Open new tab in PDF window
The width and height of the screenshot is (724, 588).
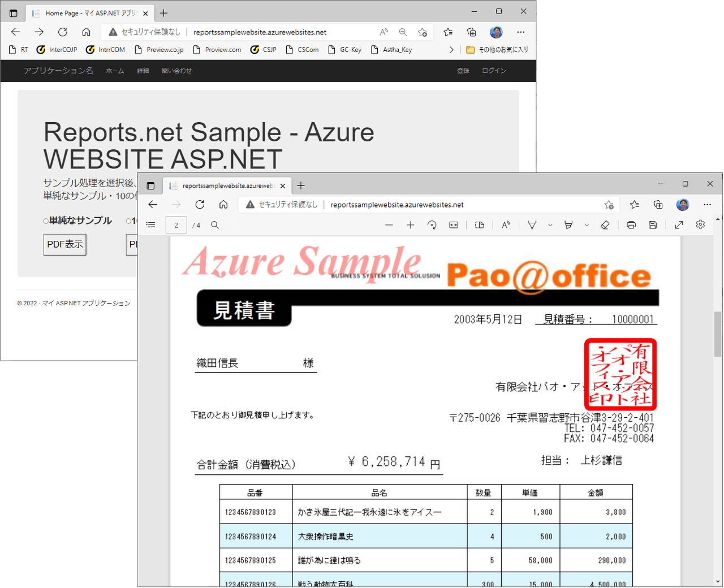coord(301,185)
